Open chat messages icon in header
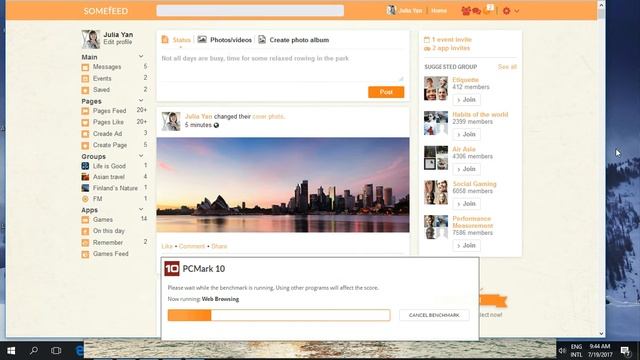The width and height of the screenshot is (640, 360). [x=476, y=11]
